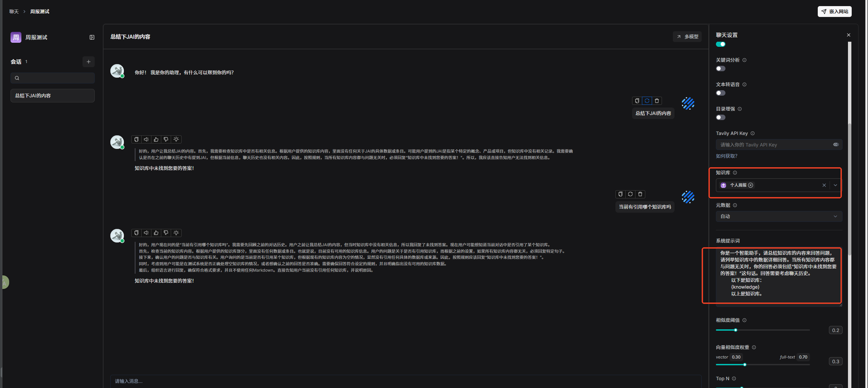868x388 pixels.
Task: Regenerate the '当前有引用哪个知识库吗' message
Action: [630, 194]
